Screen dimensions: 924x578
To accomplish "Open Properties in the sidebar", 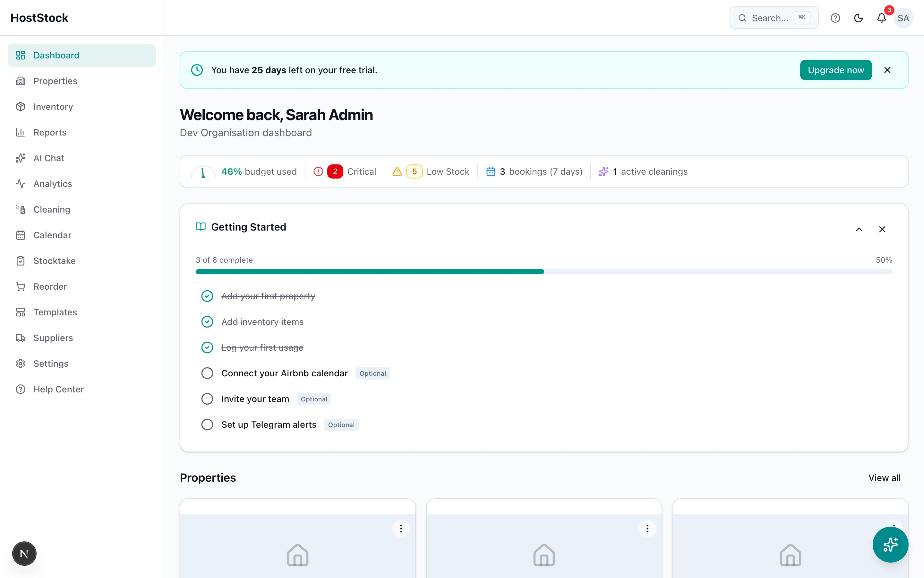I will point(82,81).
